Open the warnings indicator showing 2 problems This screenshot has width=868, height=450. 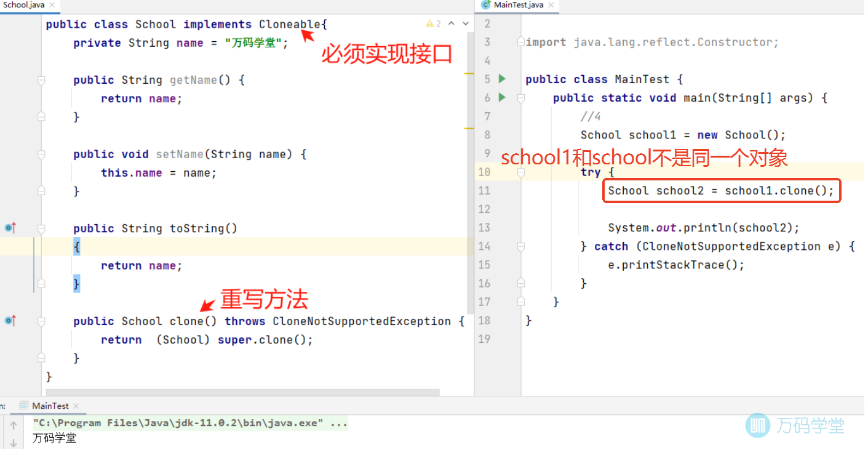[x=433, y=23]
